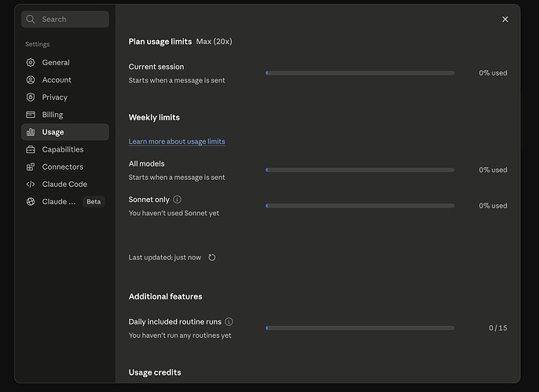Click the Max (20x) plan label

tap(214, 42)
